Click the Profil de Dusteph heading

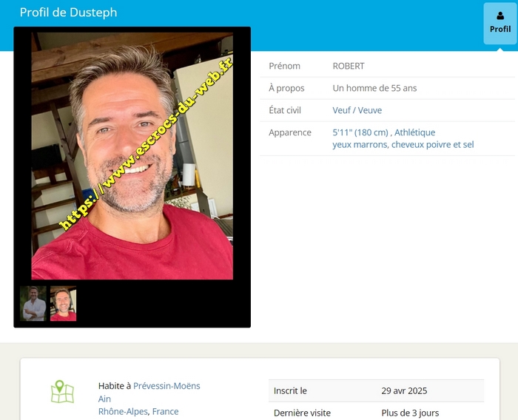pos(68,13)
